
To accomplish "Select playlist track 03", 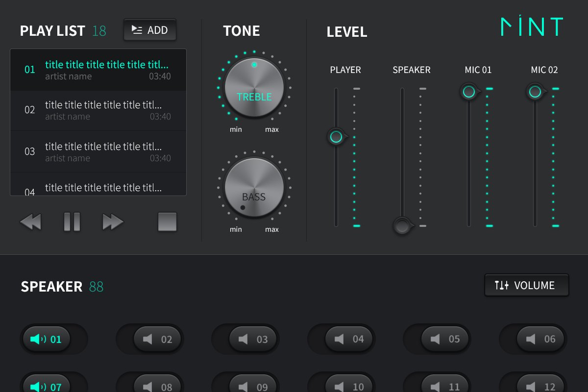I will pos(98,151).
